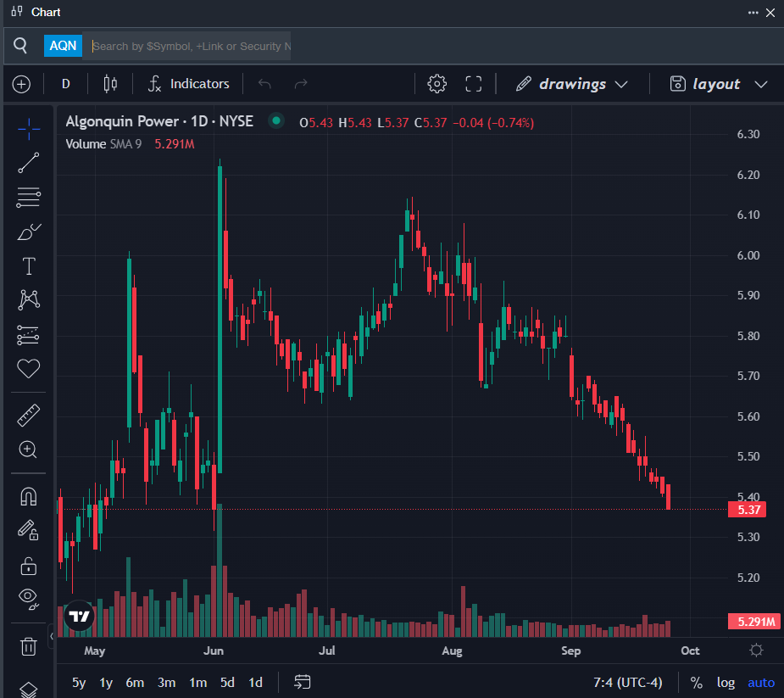Click the D interval button

(x=66, y=84)
